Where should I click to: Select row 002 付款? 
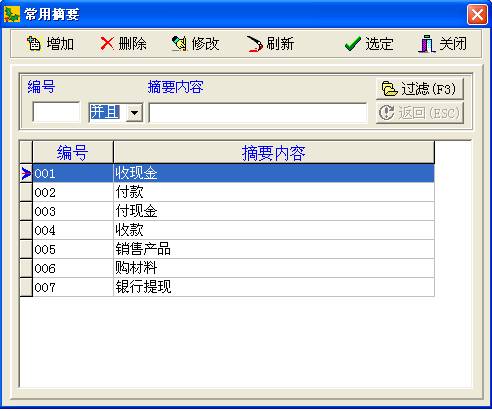[x=227, y=192]
